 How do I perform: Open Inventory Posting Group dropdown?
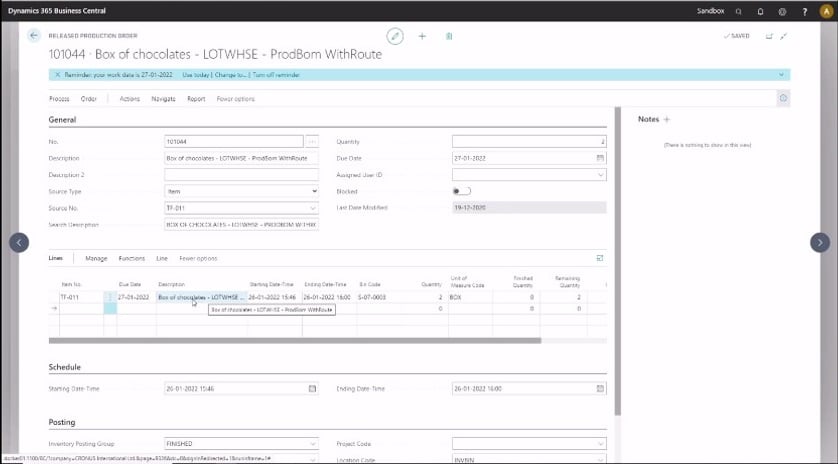[x=313, y=444]
